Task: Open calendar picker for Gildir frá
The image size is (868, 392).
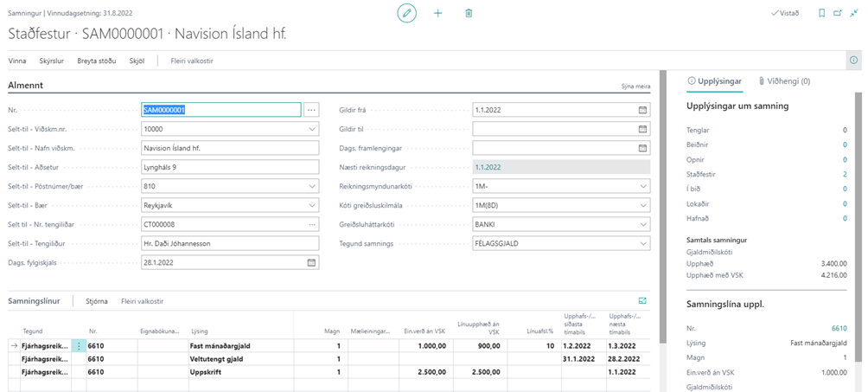Action: [642, 110]
